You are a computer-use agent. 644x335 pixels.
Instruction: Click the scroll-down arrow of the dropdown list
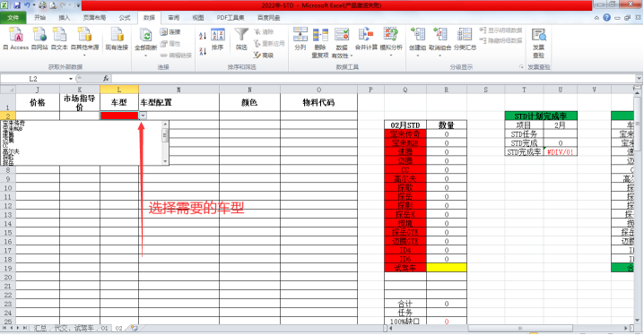pos(166,161)
